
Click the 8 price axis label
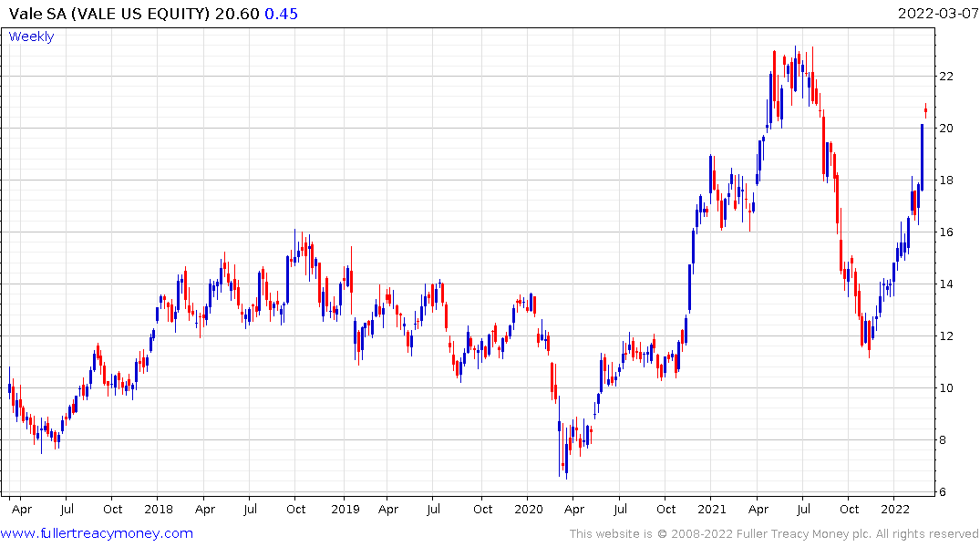tap(943, 440)
